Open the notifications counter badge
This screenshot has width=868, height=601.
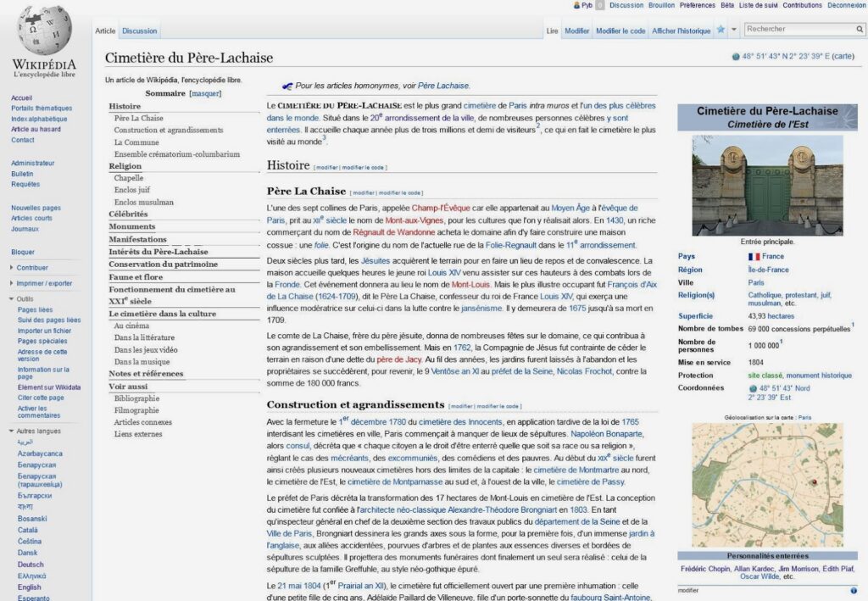pos(600,5)
